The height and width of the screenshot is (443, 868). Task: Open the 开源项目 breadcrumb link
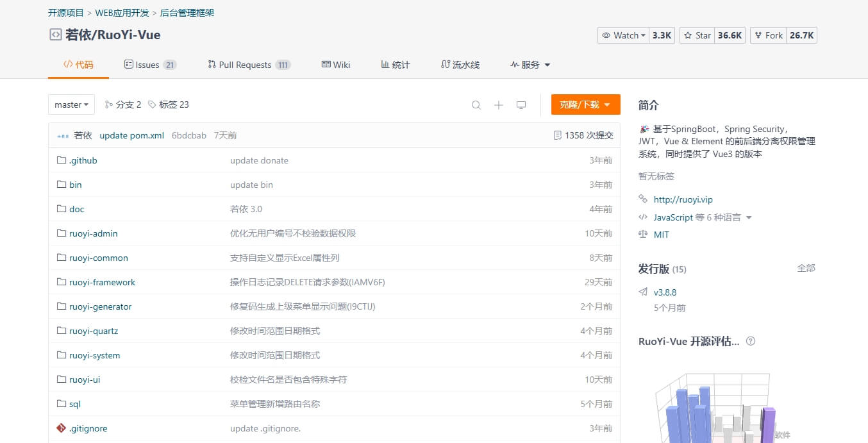pos(66,13)
